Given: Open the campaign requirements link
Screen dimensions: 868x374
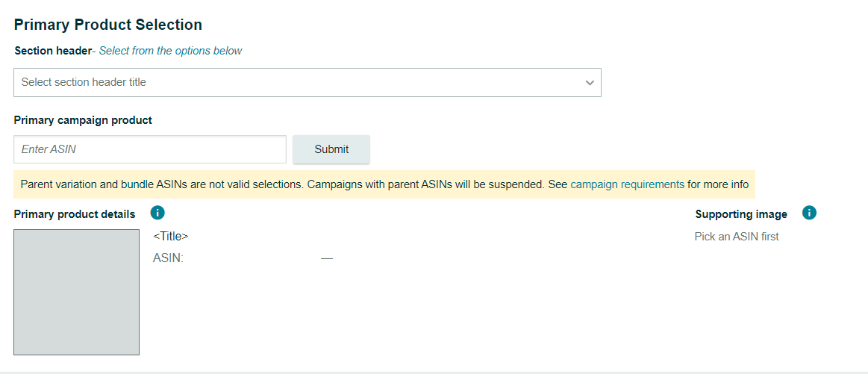Looking at the screenshot, I should (627, 184).
